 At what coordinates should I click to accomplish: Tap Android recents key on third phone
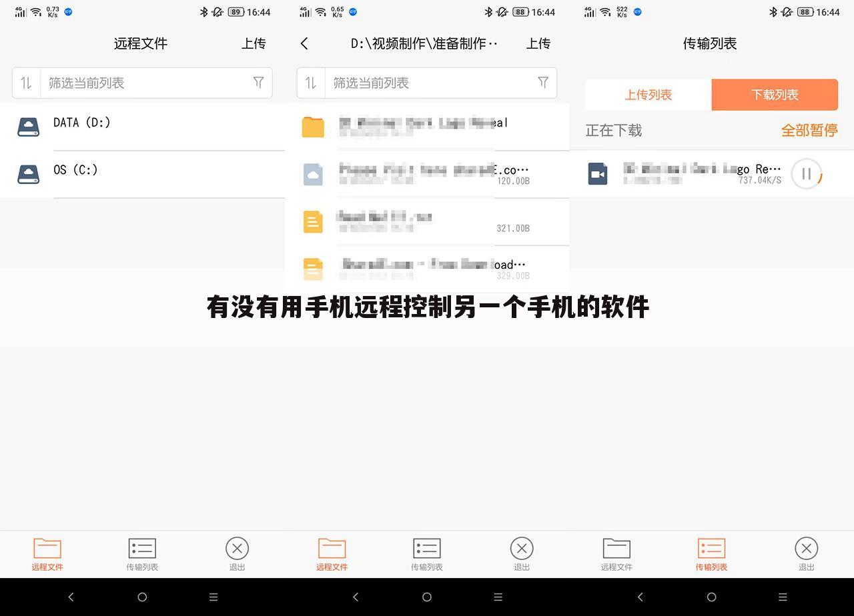click(783, 597)
